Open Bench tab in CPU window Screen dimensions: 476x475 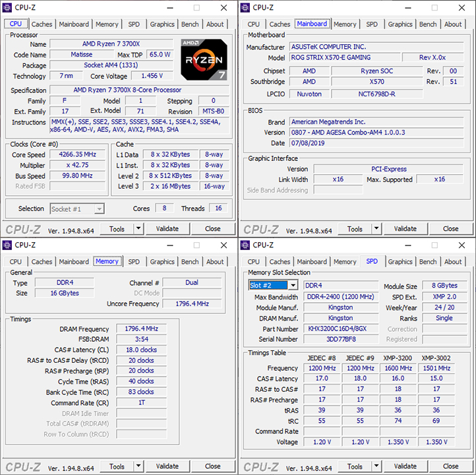pyautogui.click(x=190, y=24)
